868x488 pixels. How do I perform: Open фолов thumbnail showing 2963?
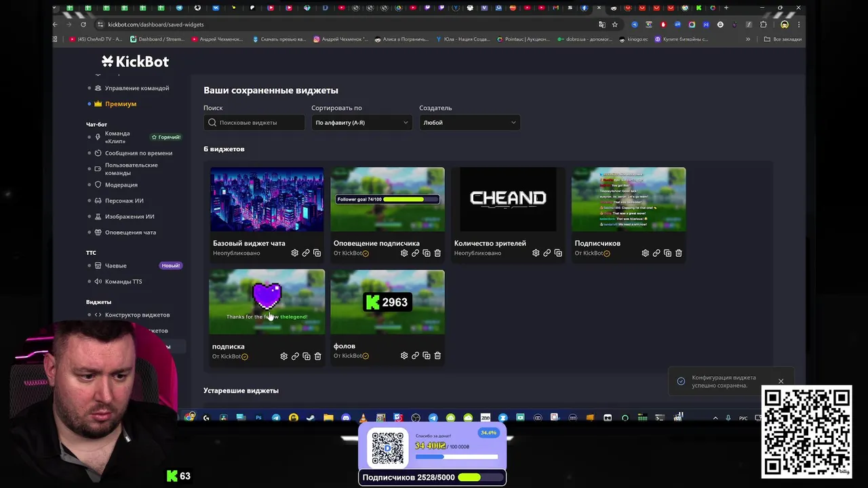(387, 302)
